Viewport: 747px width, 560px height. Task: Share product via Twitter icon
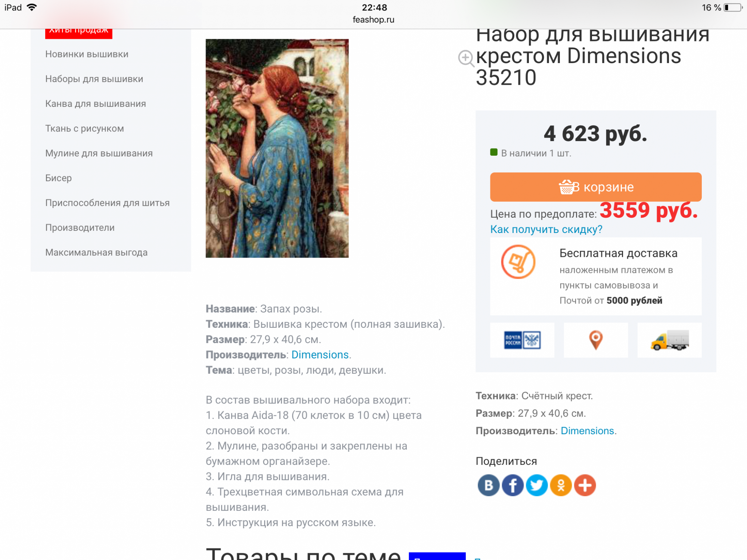(537, 485)
